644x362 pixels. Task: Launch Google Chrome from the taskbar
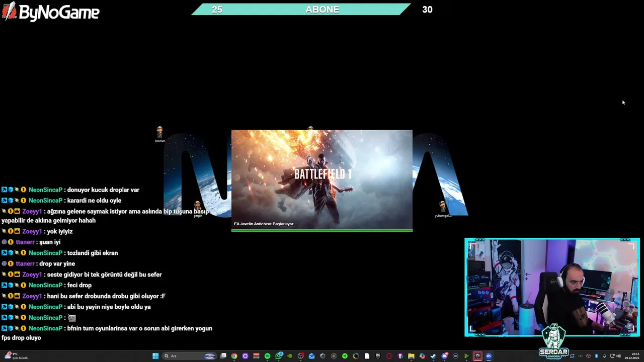(234, 356)
